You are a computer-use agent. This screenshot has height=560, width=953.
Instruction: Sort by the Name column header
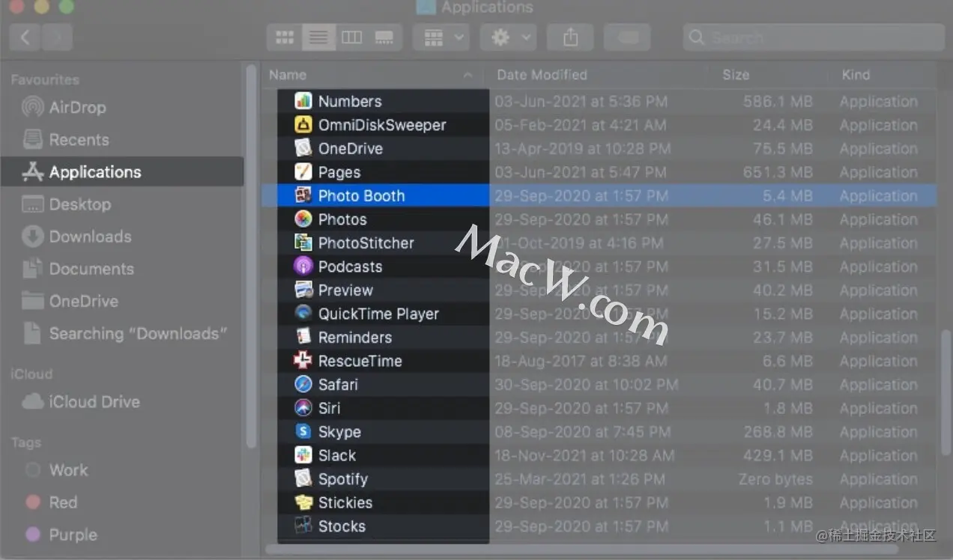(288, 74)
